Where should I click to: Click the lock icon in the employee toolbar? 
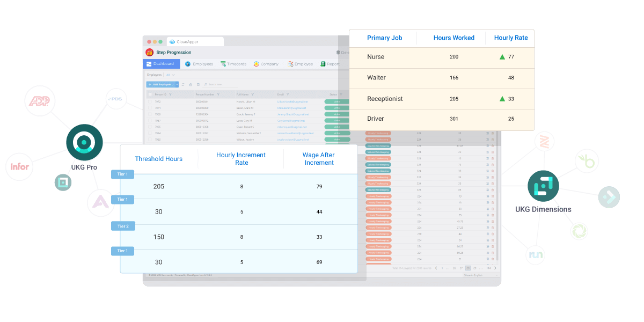(x=191, y=84)
